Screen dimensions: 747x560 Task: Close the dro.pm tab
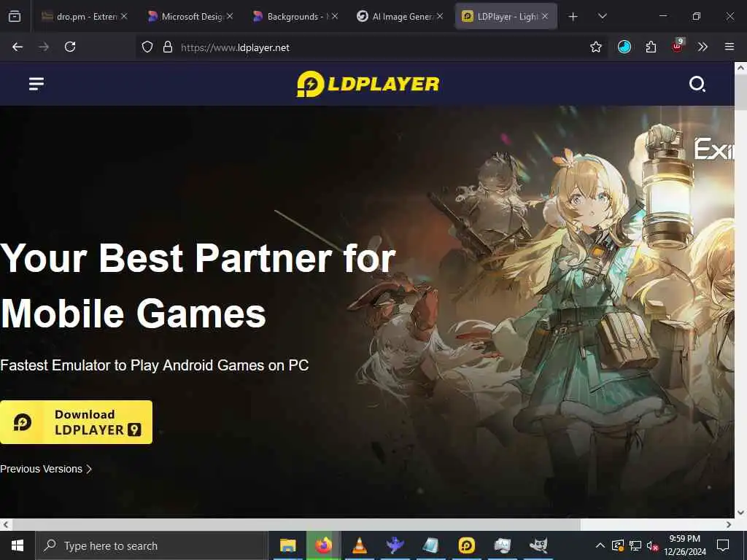[124, 16]
